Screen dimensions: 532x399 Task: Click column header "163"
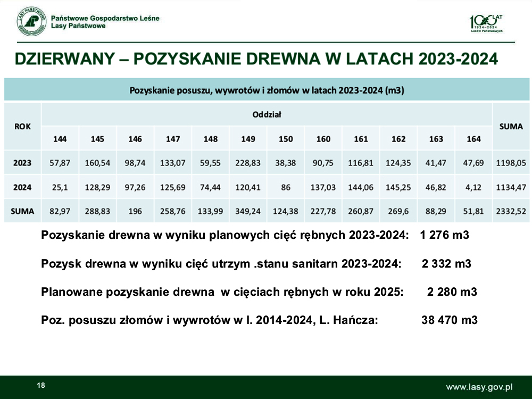[x=436, y=139]
